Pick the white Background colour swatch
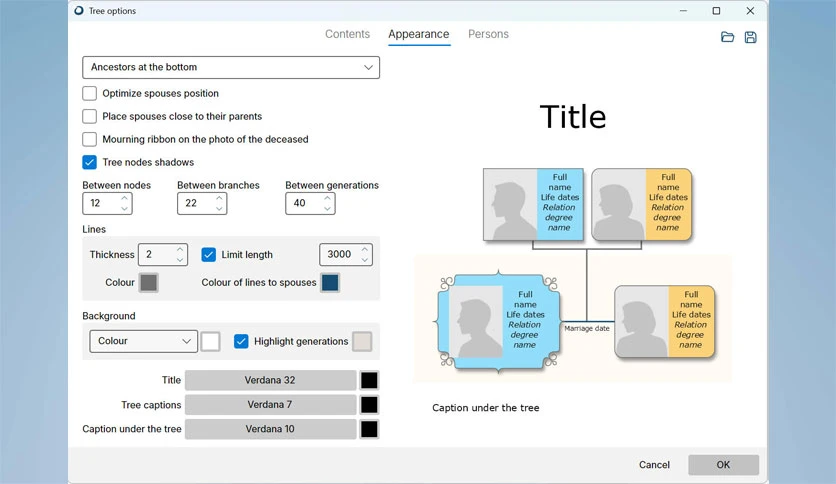This screenshot has width=836, height=484. 211,341
